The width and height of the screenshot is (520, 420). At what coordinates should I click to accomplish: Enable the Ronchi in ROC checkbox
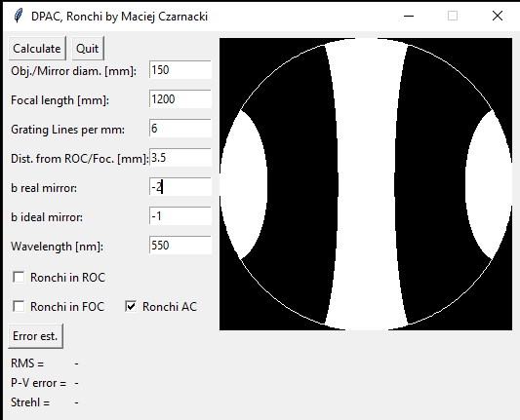click(19, 278)
